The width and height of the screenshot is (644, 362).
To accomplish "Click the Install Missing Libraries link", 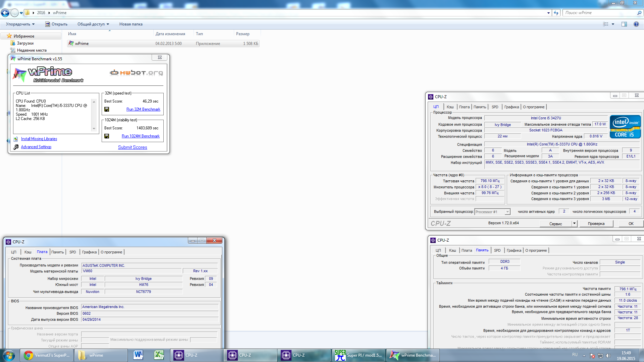I will 39,139.
